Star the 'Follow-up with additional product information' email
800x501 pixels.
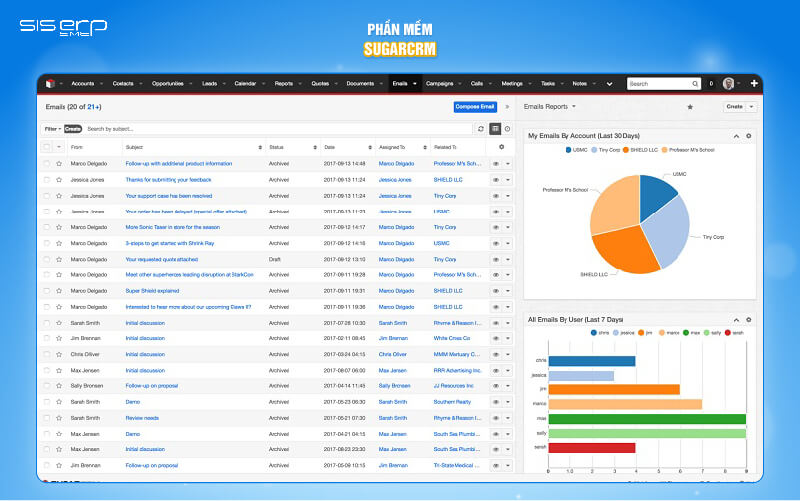click(x=59, y=164)
